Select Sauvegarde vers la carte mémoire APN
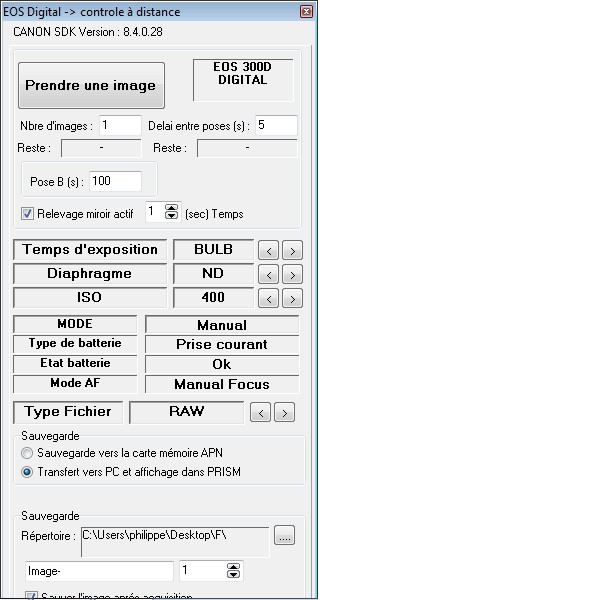Screen dimensions: 614x600 coord(28,453)
